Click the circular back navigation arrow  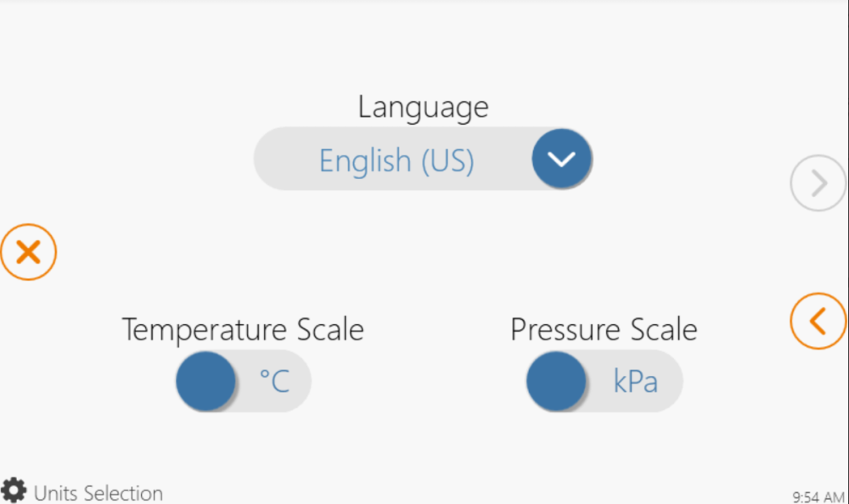818,322
